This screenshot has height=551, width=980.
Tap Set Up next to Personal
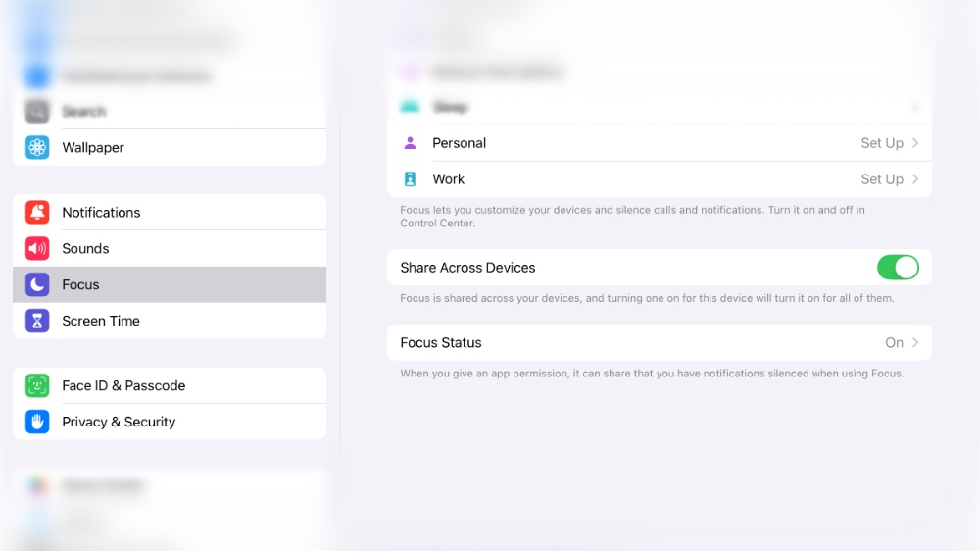pos(881,143)
